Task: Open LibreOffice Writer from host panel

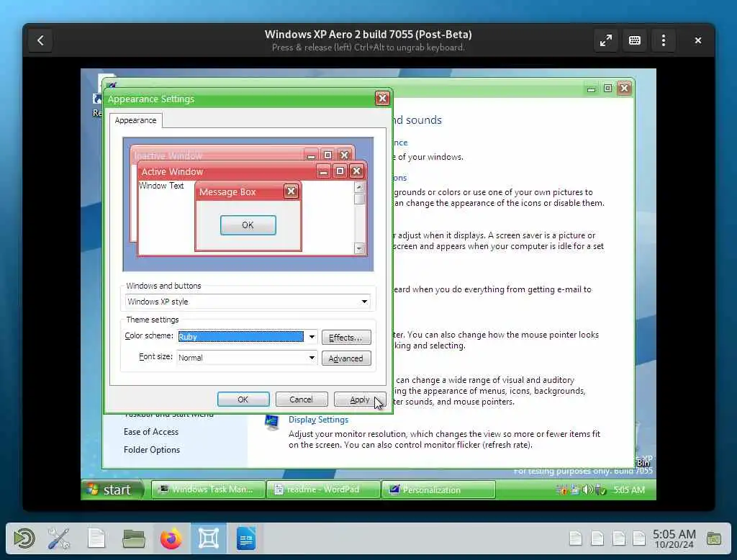Action: coord(246,538)
